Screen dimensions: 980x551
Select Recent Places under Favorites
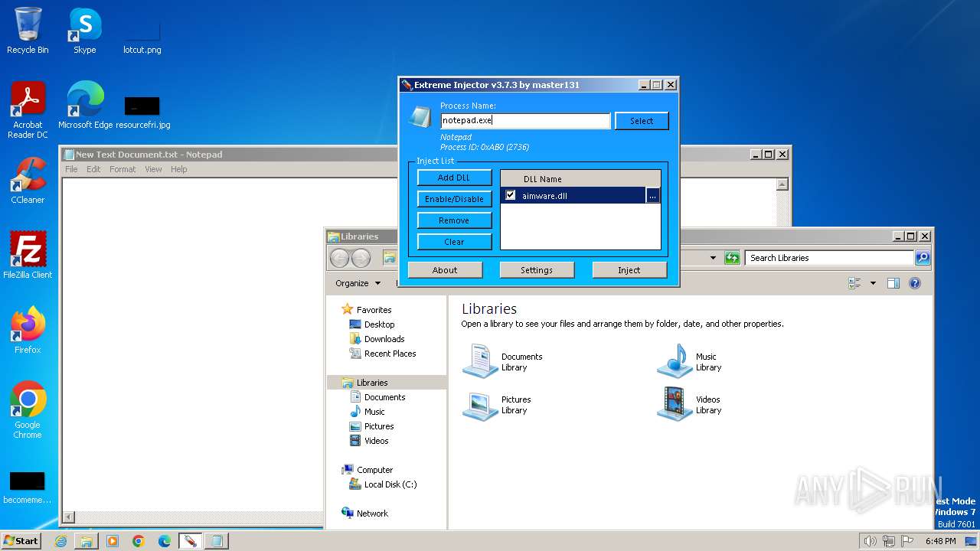coord(390,354)
